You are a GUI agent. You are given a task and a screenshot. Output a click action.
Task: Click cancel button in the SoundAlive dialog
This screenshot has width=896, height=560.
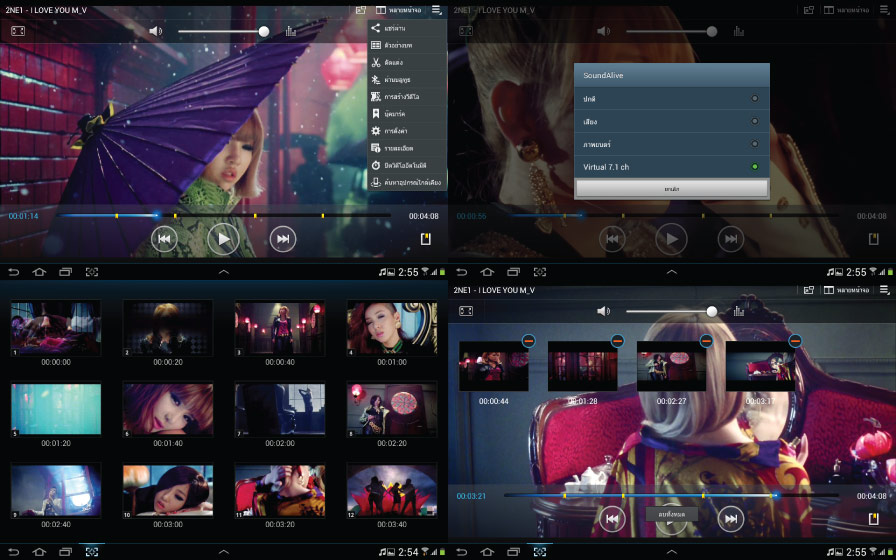pyautogui.click(x=672, y=189)
